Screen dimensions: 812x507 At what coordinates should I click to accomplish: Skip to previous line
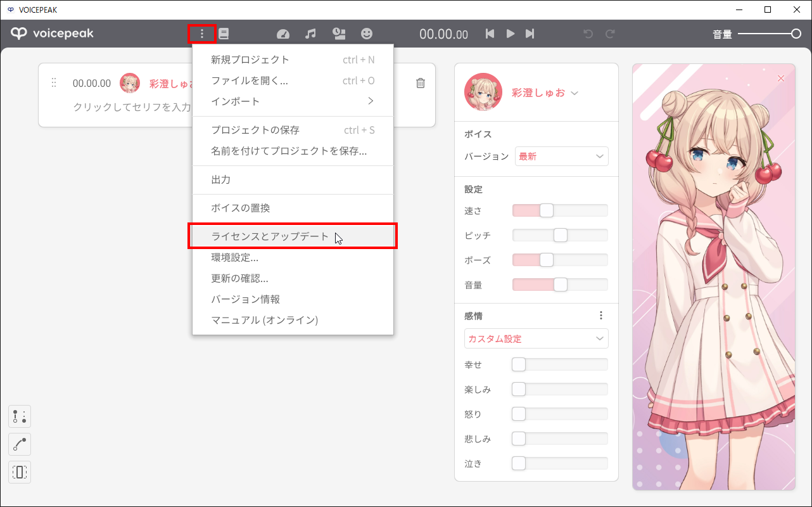coord(490,34)
